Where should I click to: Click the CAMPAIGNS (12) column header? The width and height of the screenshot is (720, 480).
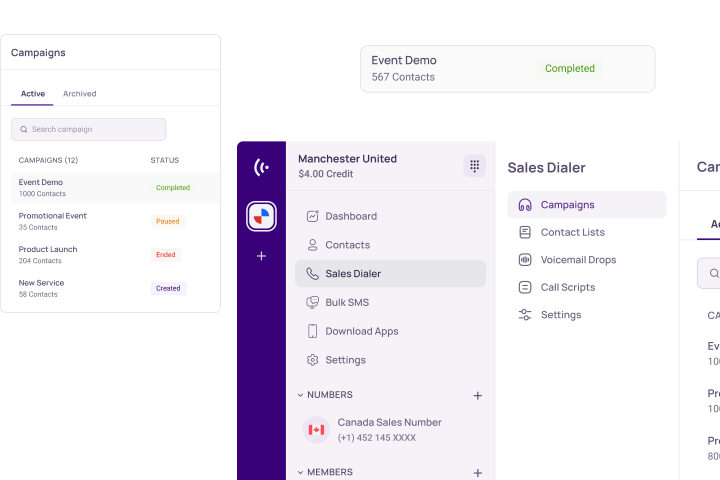click(x=48, y=160)
